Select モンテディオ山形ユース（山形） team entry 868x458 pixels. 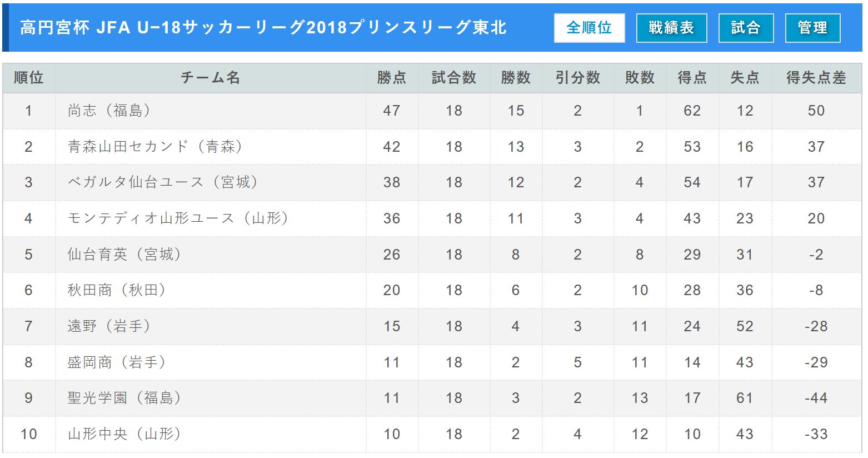pos(178,218)
